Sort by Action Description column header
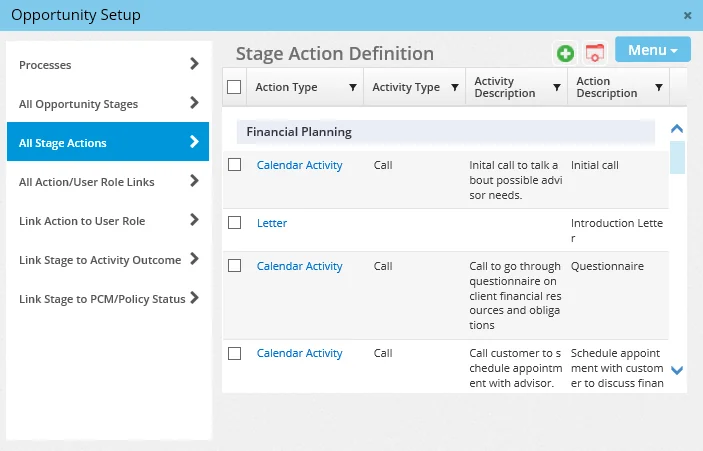The height and width of the screenshot is (451, 703). [607, 87]
